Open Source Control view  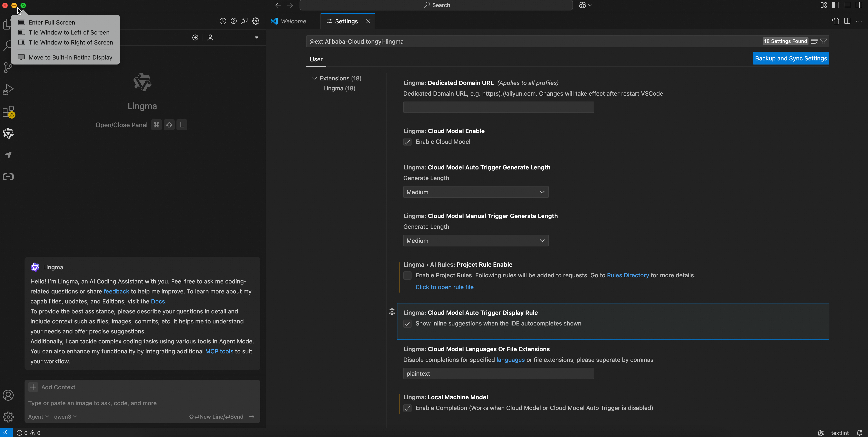tap(8, 68)
